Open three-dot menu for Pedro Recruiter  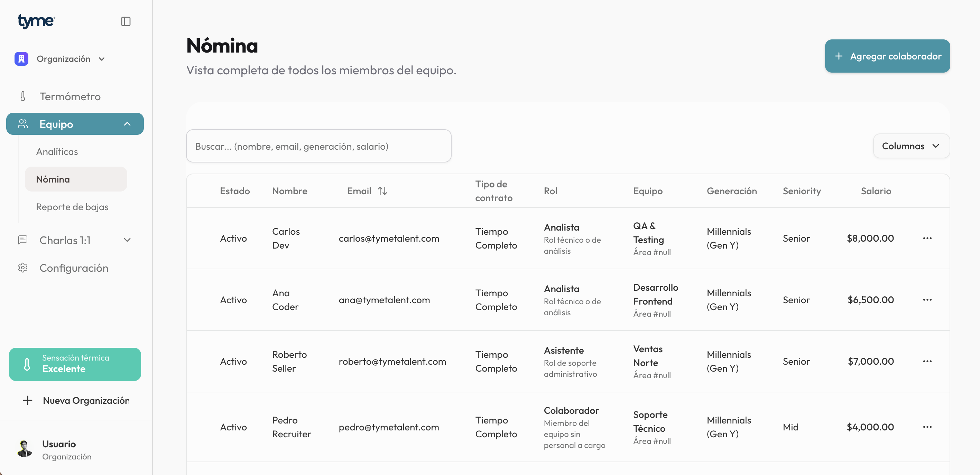pos(927,427)
